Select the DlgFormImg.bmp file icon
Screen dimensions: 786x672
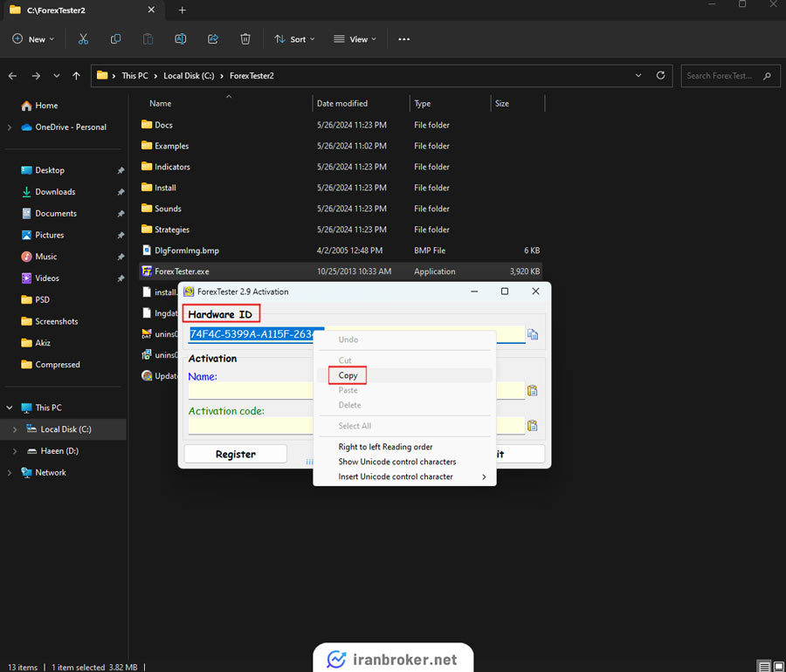(x=147, y=250)
